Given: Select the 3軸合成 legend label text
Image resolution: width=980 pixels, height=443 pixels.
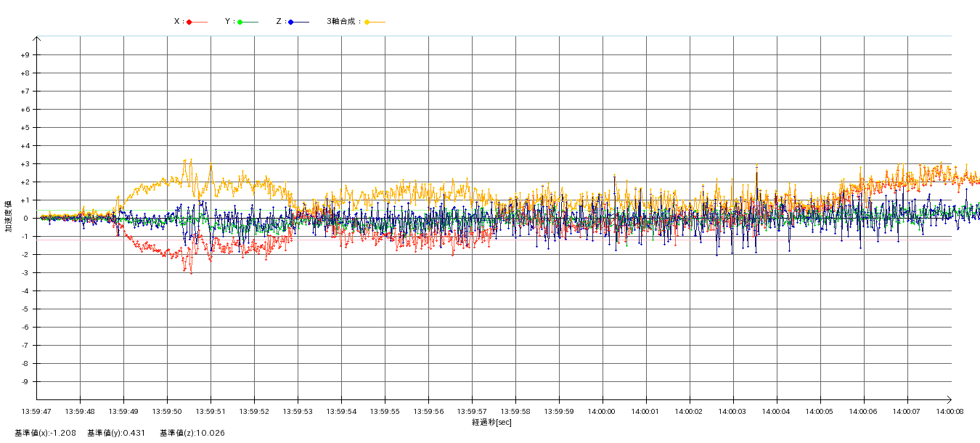Looking at the screenshot, I should (343, 22).
